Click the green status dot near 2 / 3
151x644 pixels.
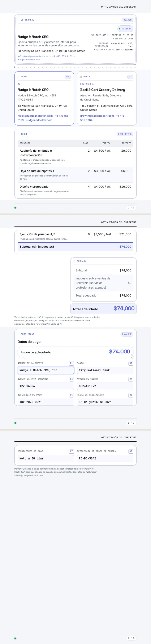pos(15,423)
